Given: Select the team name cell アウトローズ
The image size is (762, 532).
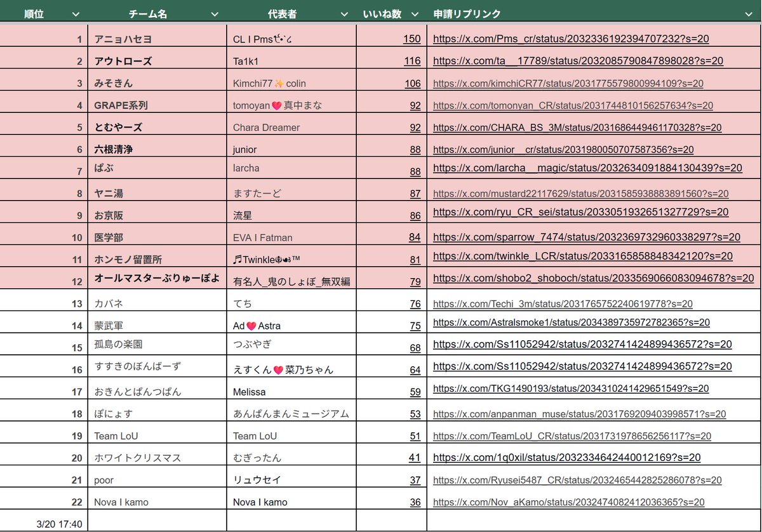Looking at the screenshot, I should [157, 58].
